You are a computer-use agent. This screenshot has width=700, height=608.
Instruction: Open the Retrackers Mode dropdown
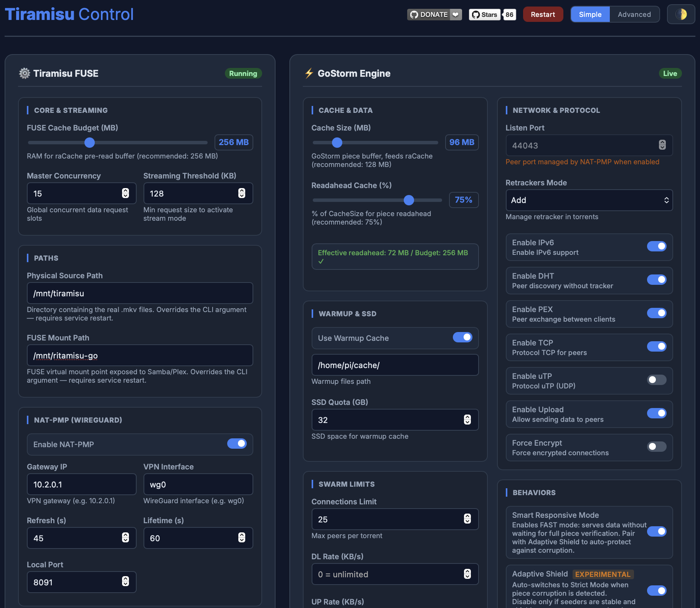coord(589,200)
